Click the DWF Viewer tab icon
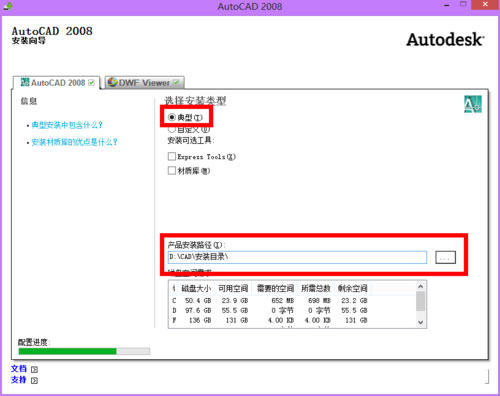 pyautogui.click(x=113, y=82)
